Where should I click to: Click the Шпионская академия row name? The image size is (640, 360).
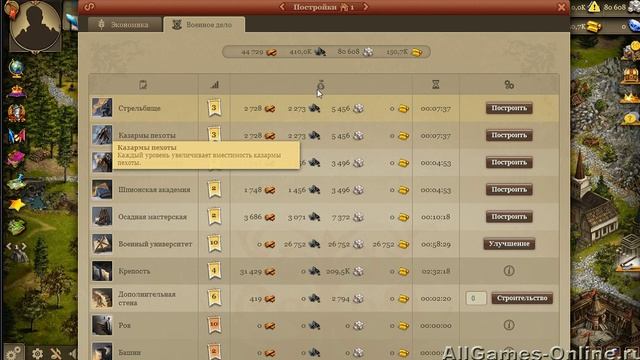coord(154,189)
